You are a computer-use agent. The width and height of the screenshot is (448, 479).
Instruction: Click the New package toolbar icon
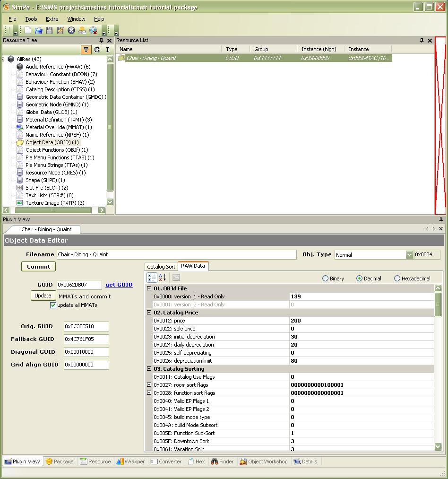(28, 30)
